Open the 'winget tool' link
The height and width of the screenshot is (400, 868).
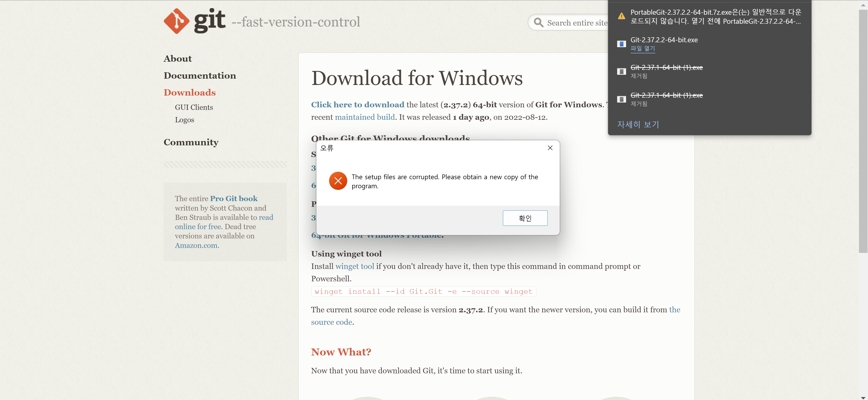click(355, 266)
